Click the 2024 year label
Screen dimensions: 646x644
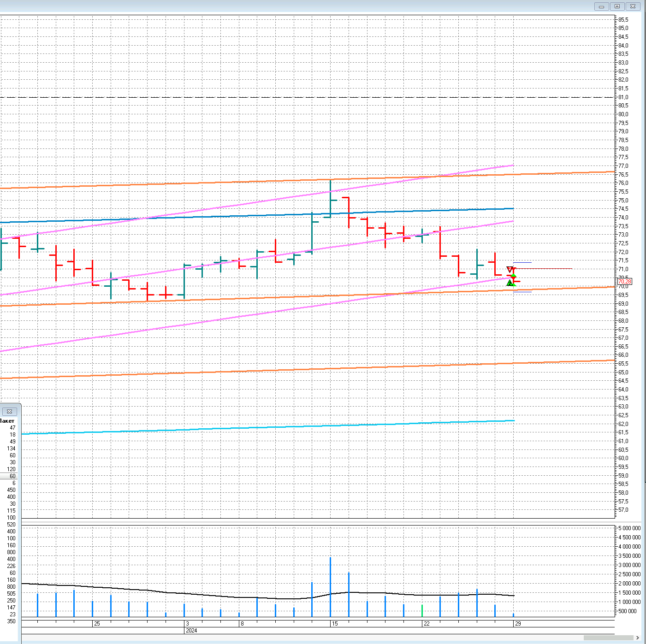pos(191,631)
